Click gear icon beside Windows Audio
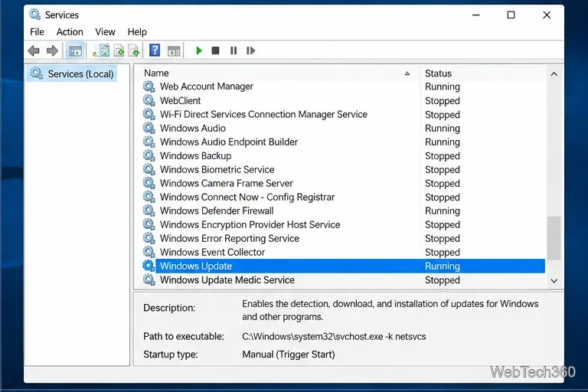Image resolution: width=588 pixels, height=392 pixels. 149,128
